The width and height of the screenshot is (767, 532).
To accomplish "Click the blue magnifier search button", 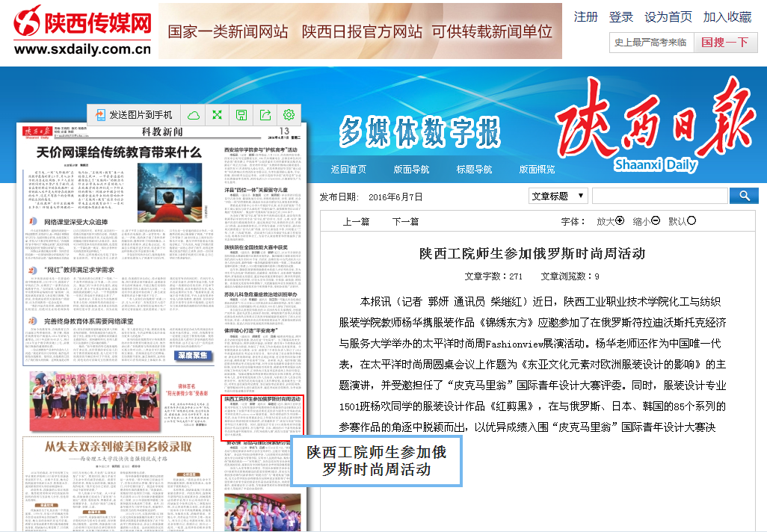I will coord(744,196).
